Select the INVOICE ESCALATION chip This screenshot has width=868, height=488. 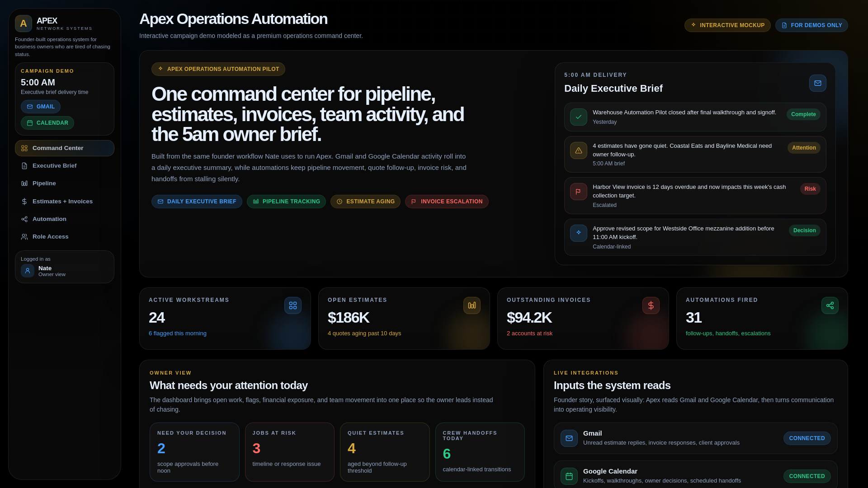(447, 202)
